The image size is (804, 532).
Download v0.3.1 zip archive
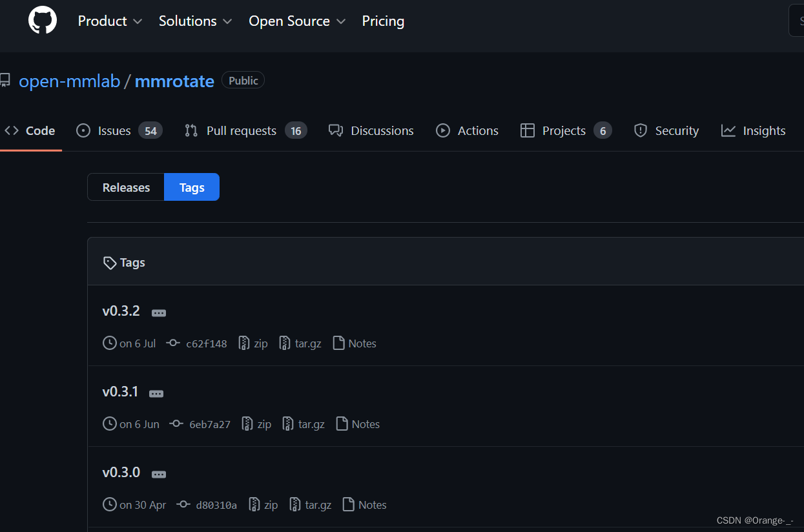click(256, 424)
